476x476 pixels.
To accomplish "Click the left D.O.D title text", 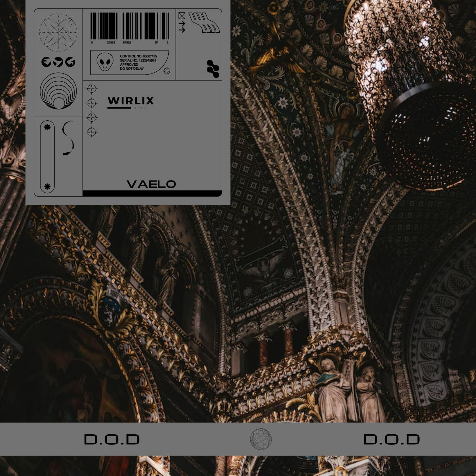I will (112, 439).
